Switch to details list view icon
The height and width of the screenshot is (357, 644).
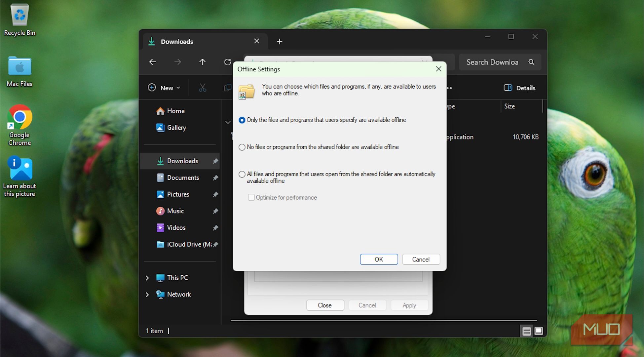click(x=527, y=331)
